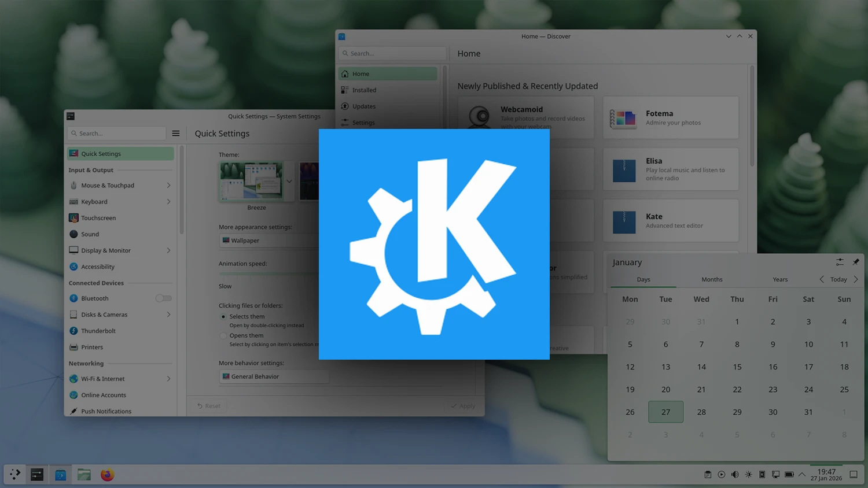The width and height of the screenshot is (868, 488).
Task: Click Discover window vertical scrollbar
Action: [752, 116]
